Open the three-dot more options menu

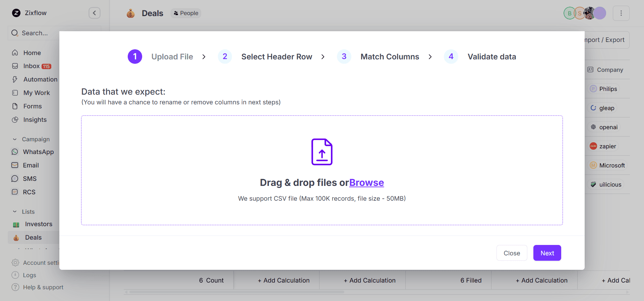tap(621, 13)
